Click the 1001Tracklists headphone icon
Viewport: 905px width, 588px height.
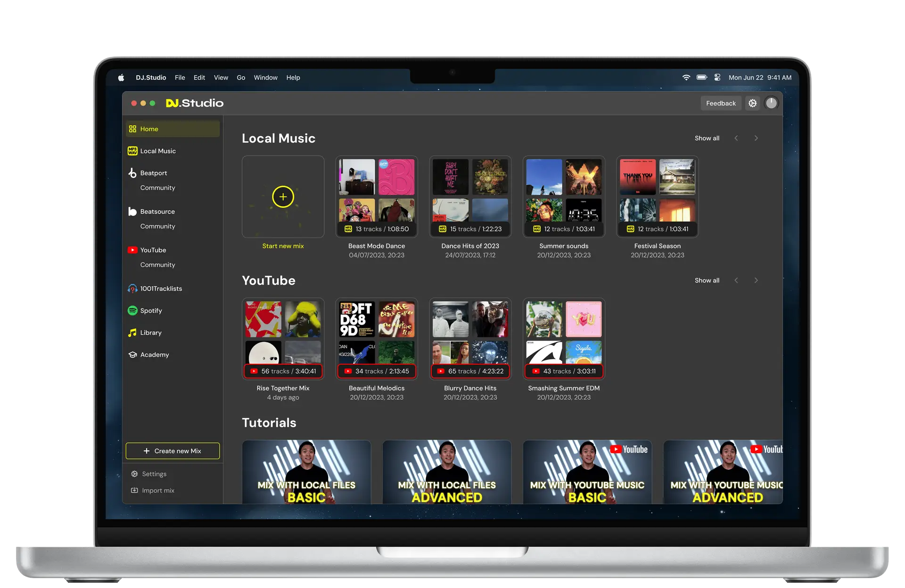click(x=132, y=289)
